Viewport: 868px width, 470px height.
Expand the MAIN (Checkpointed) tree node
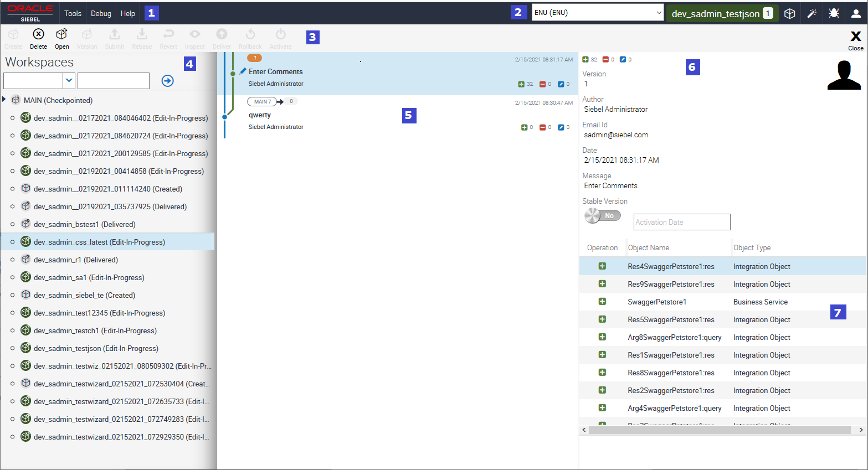(x=4, y=100)
